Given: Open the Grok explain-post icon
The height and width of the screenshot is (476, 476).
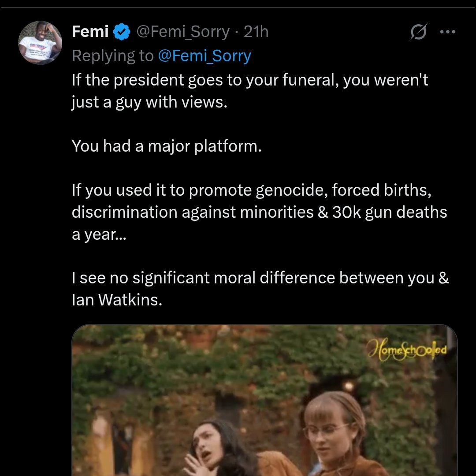Looking at the screenshot, I should (417, 32).
